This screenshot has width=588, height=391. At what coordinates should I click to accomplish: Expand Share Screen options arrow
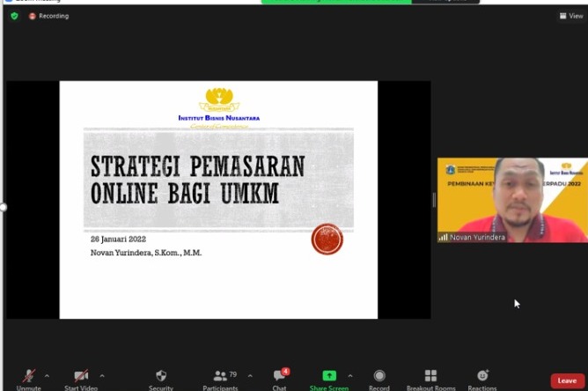coord(349,376)
